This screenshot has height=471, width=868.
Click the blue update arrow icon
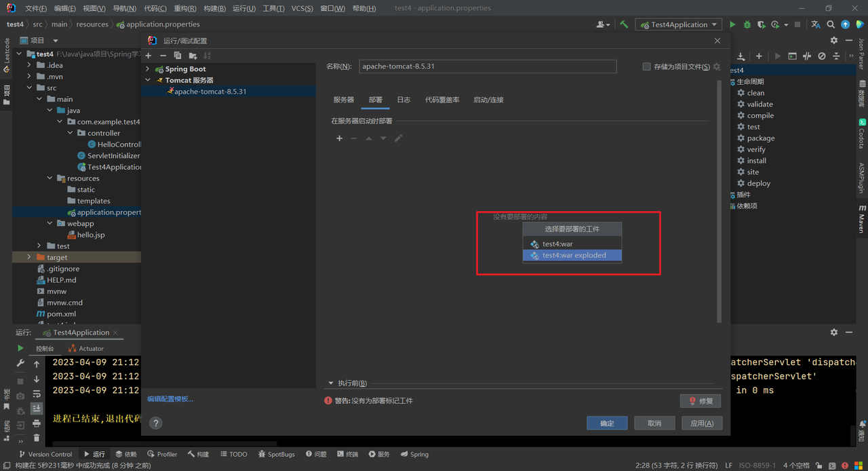pyautogui.click(x=845, y=24)
